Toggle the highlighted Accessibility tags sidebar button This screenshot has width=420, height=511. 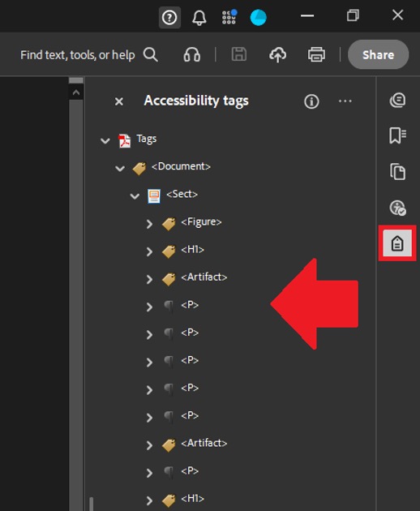[397, 243]
